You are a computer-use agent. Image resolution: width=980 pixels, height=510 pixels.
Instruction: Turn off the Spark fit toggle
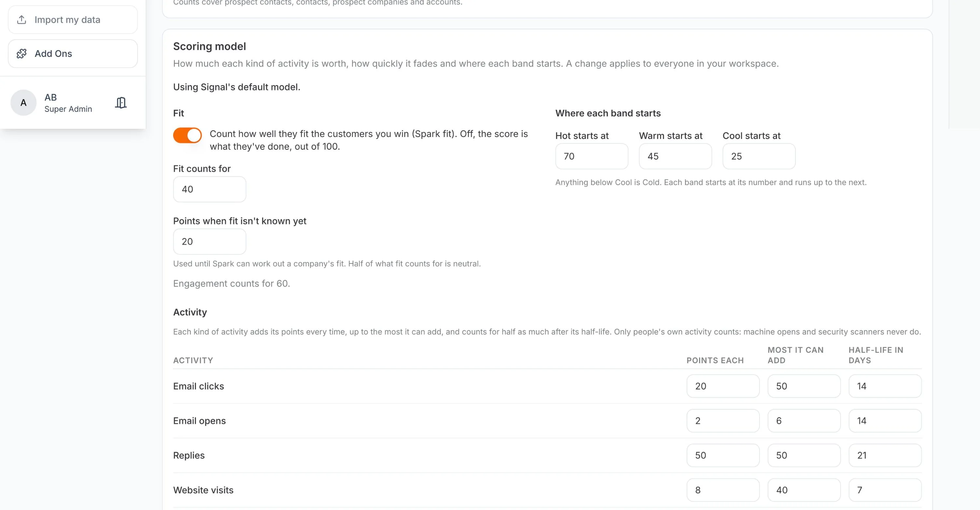click(187, 135)
